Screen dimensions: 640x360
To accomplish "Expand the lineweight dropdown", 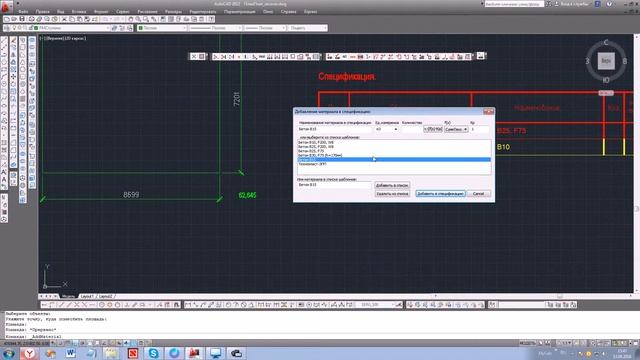I will [x=284, y=28].
